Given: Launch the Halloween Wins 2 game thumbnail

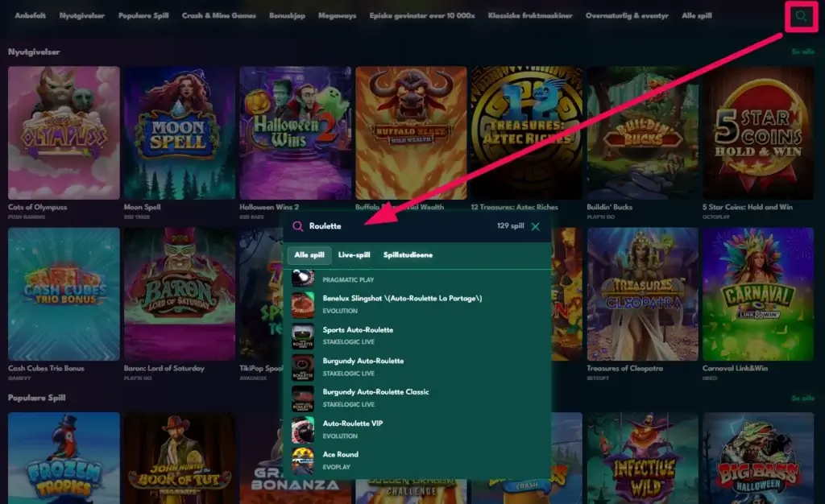Looking at the screenshot, I should 295,132.
